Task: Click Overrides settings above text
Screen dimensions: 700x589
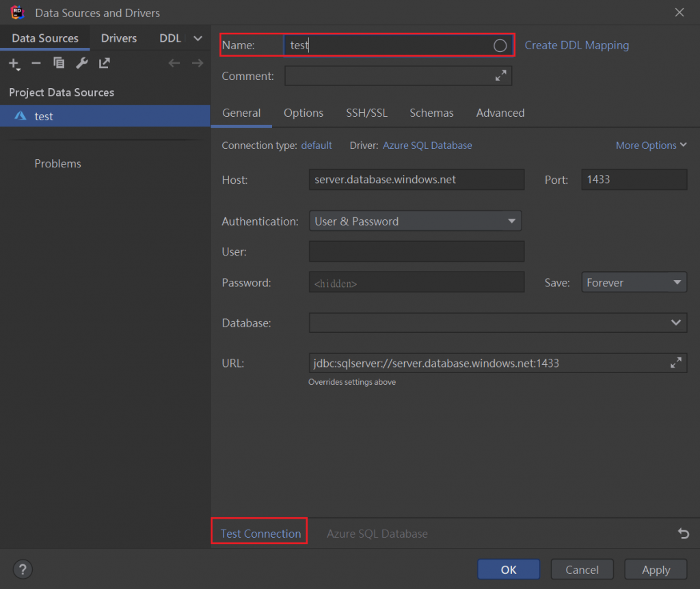Action: (352, 382)
